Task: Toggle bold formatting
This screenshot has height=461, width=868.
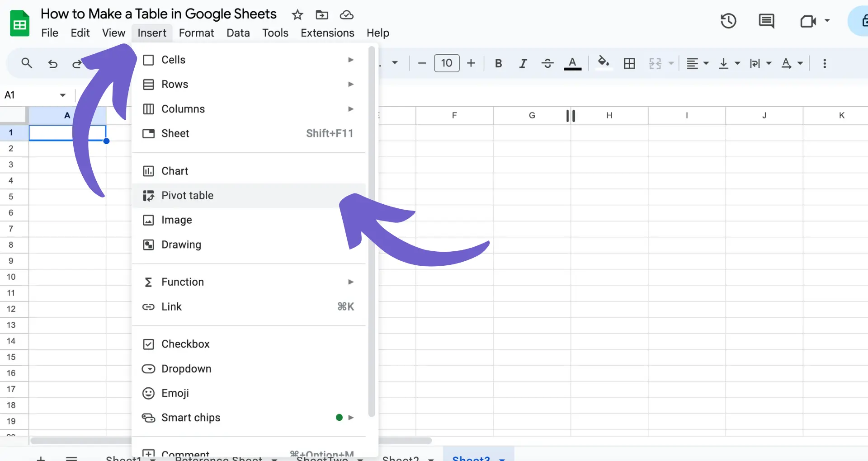Action: pos(499,63)
